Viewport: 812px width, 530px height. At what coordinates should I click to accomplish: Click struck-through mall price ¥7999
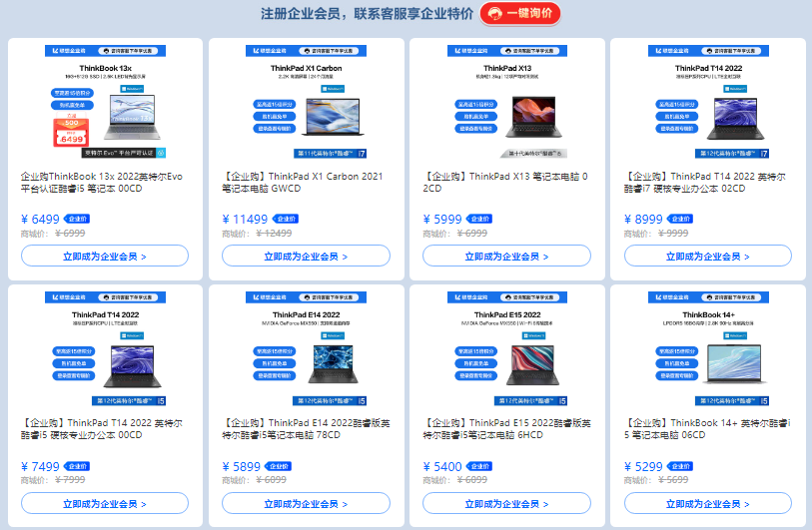(x=70, y=480)
